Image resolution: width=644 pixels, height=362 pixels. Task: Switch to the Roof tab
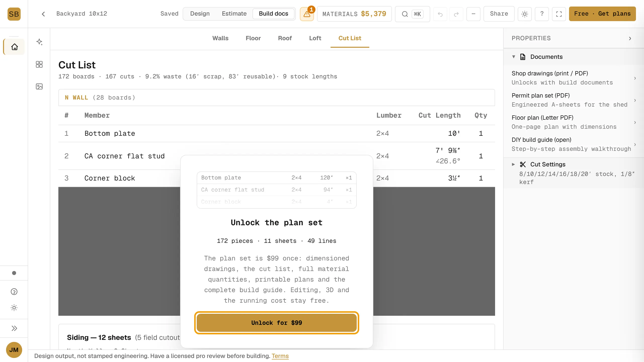(x=285, y=38)
